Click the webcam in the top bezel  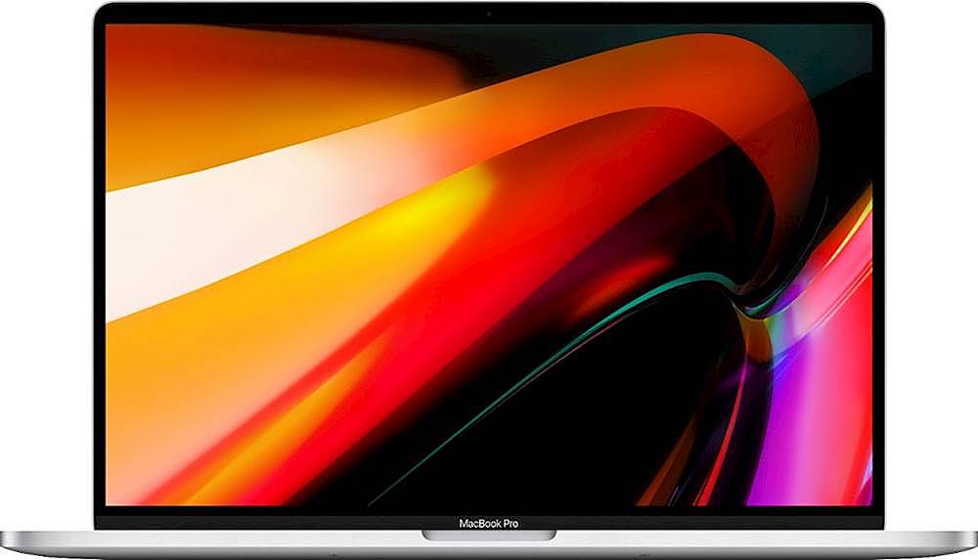(x=489, y=14)
